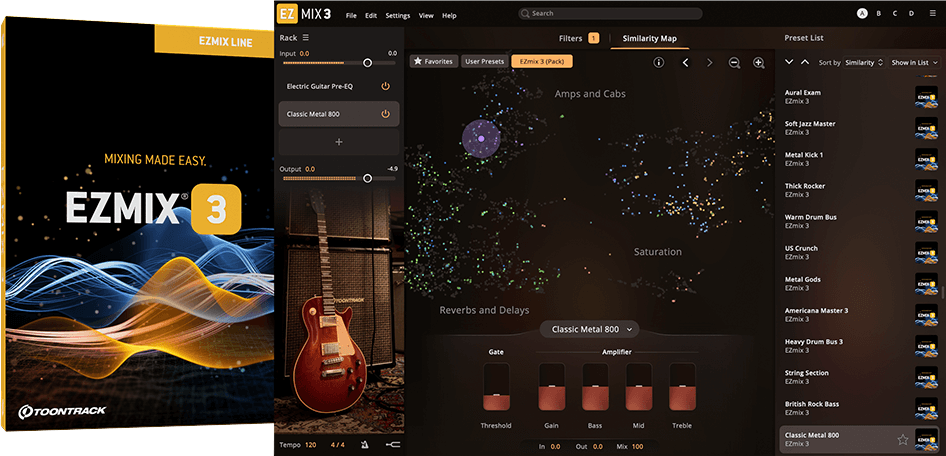Click the Favorites filter button
This screenshot has height=456, width=946.
(x=433, y=62)
